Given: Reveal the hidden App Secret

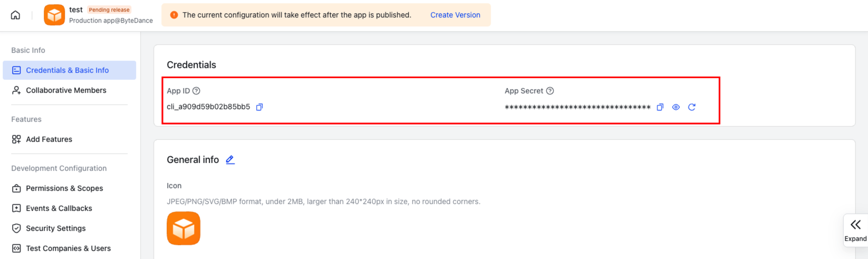Looking at the screenshot, I should click(x=676, y=107).
